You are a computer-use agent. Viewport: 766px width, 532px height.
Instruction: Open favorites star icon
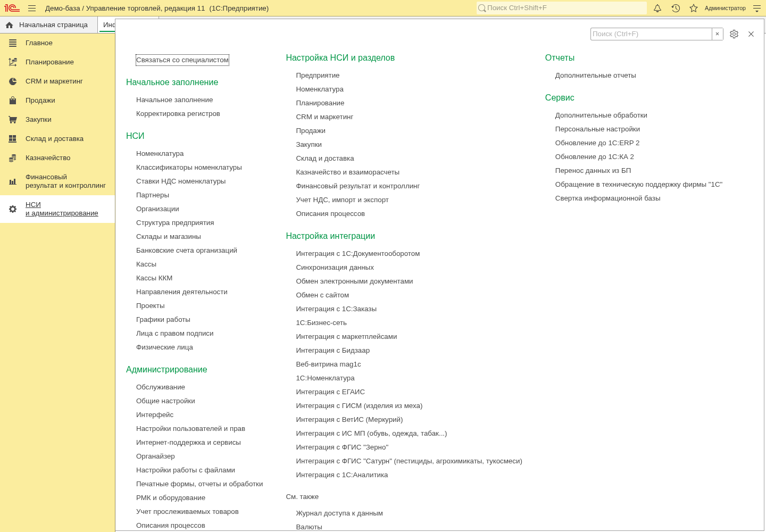(x=694, y=8)
